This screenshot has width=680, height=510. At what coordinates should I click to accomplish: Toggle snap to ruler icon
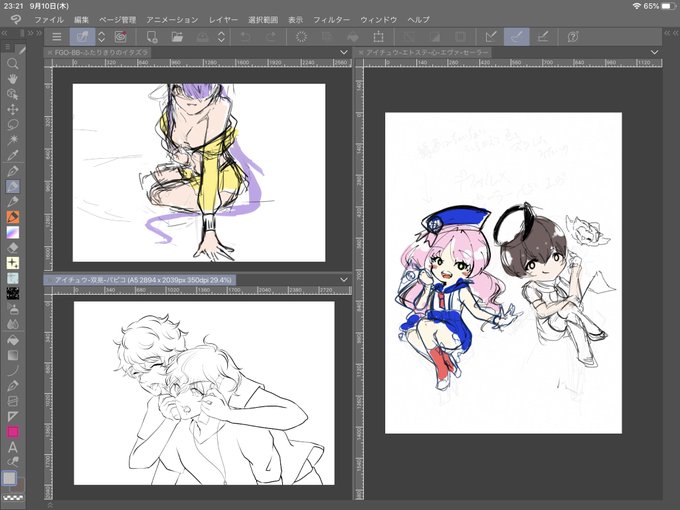[491, 37]
